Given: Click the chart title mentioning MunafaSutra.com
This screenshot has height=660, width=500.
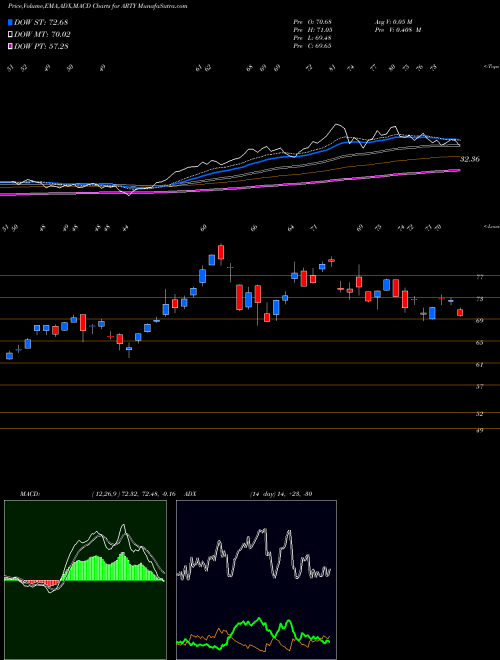Looking at the screenshot, I should click(x=98, y=7).
